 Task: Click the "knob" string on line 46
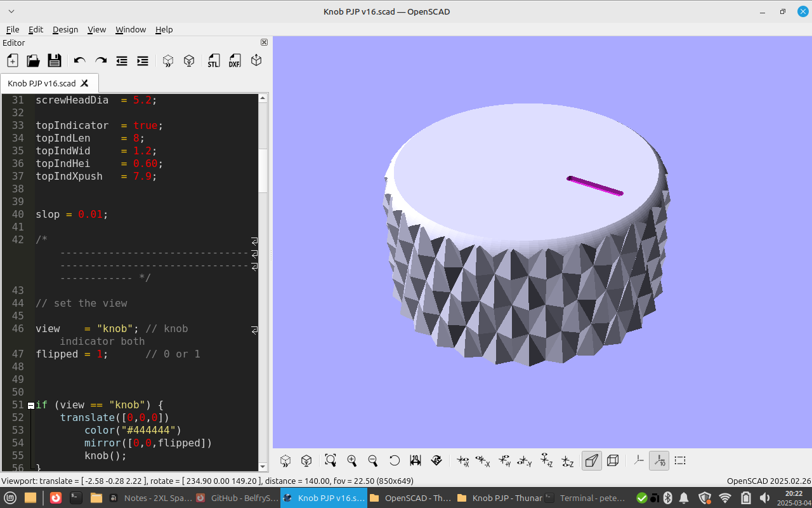click(x=115, y=328)
